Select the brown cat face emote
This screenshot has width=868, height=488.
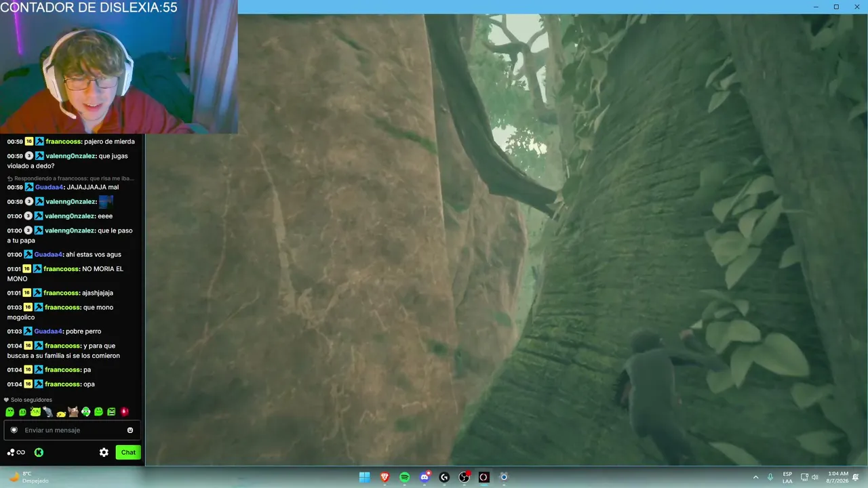(x=73, y=411)
